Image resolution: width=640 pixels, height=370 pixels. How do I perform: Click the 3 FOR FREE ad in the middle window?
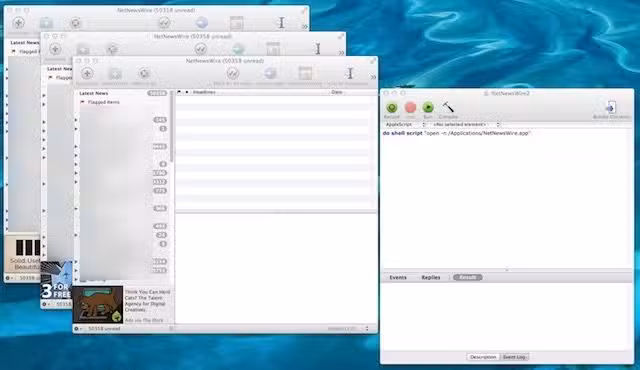click(56, 281)
